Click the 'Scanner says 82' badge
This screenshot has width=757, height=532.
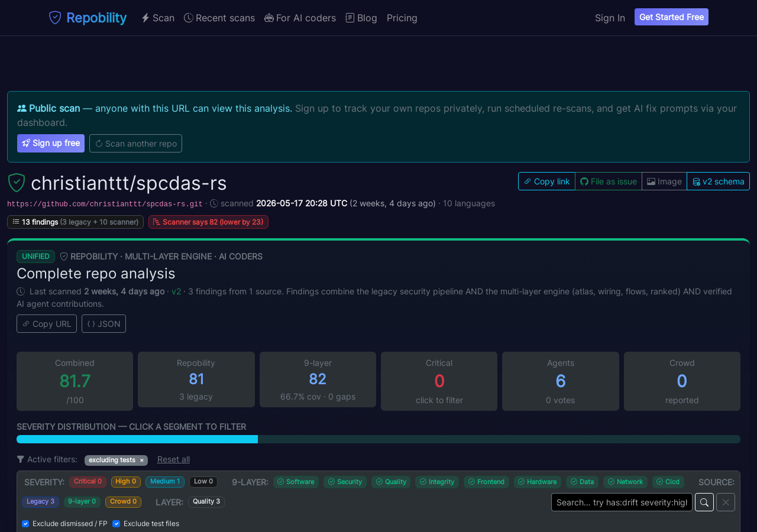(208, 222)
